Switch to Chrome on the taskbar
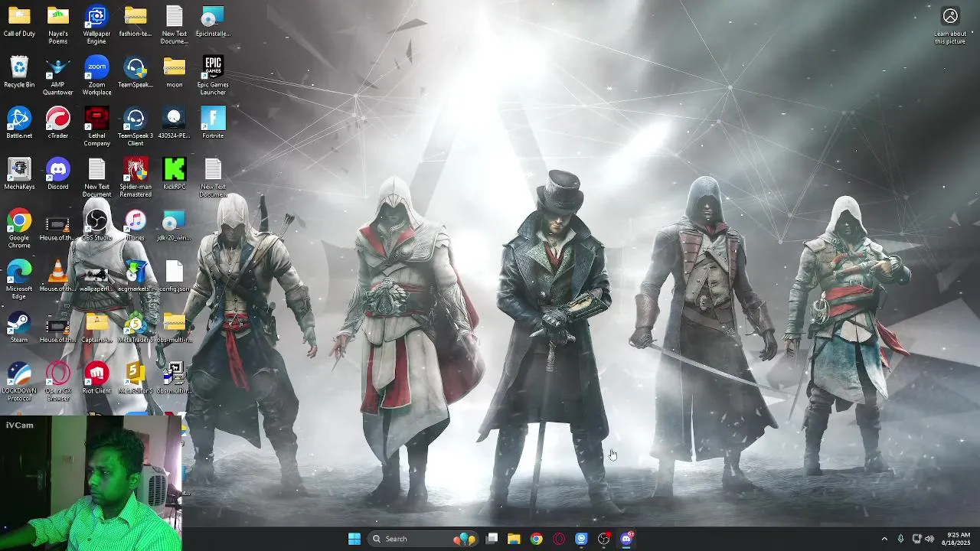This screenshot has width=980, height=551. pyautogui.click(x=537, y=539)
